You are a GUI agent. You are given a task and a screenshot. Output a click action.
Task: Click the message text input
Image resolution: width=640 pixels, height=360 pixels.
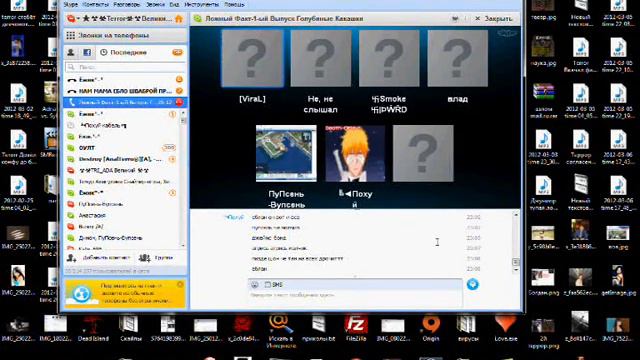click(355, 298)
